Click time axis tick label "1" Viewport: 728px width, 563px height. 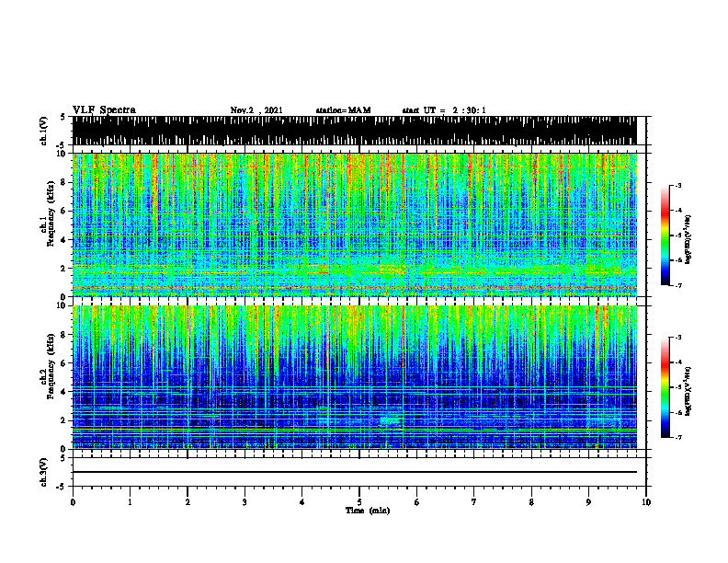pyautogui.click(x=130, y=502)
